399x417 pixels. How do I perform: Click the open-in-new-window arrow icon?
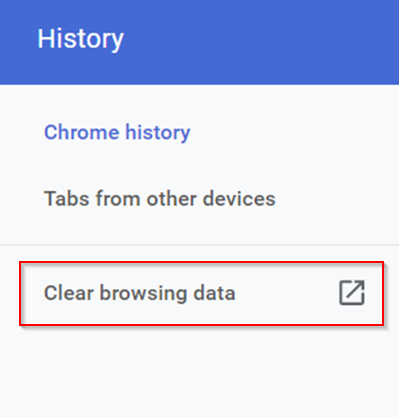pyautogui.click(x=352, y=293)
